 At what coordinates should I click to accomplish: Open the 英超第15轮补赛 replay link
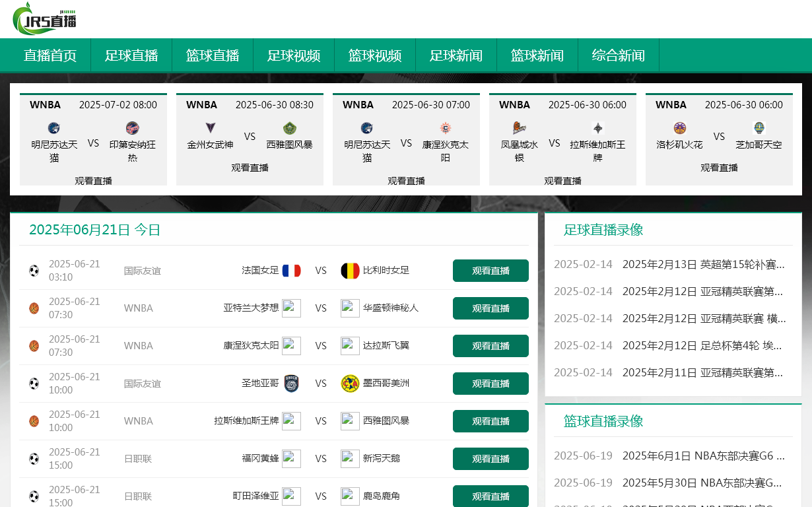point(704,265)
